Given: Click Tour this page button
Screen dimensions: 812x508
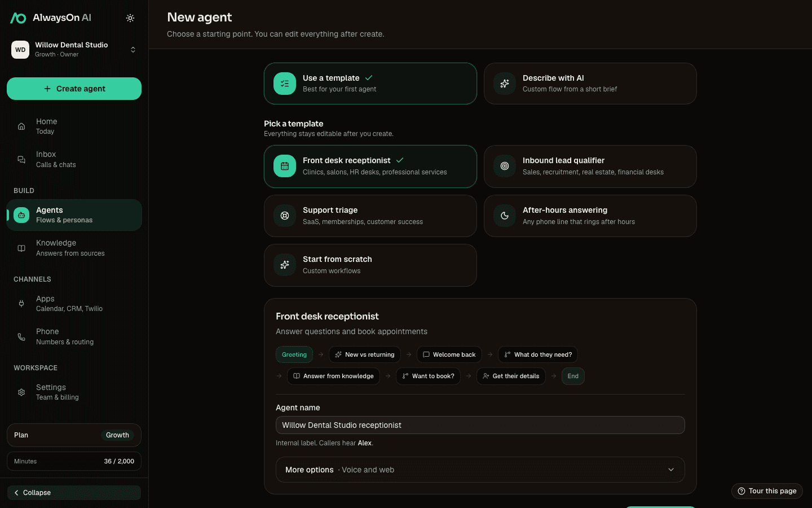Looking at the screenshot, I should coord(767,491).
